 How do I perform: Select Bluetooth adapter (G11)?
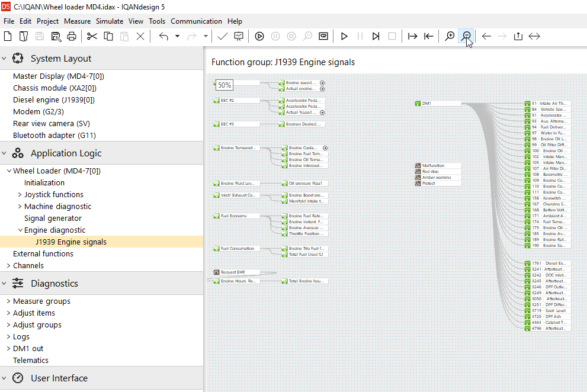point(54,136)
